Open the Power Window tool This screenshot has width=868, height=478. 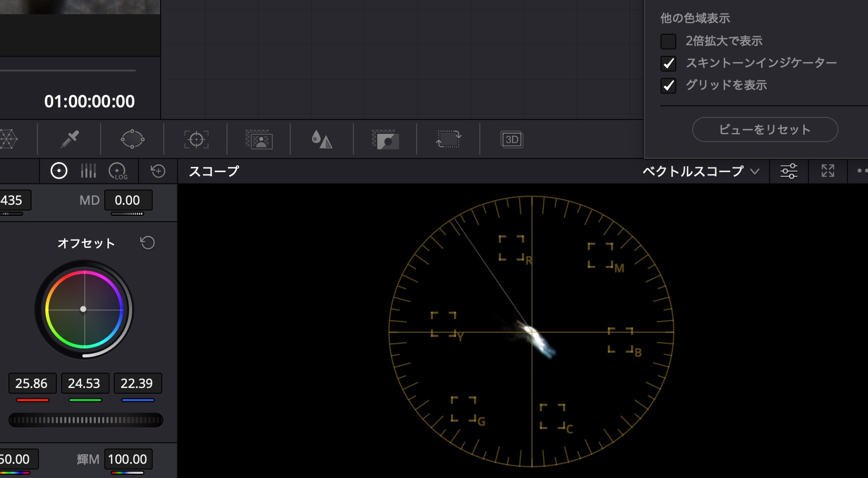[132, 140]
